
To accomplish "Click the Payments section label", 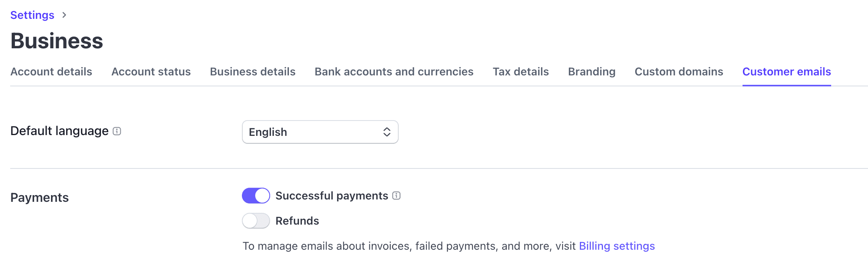I will (40, 198).
